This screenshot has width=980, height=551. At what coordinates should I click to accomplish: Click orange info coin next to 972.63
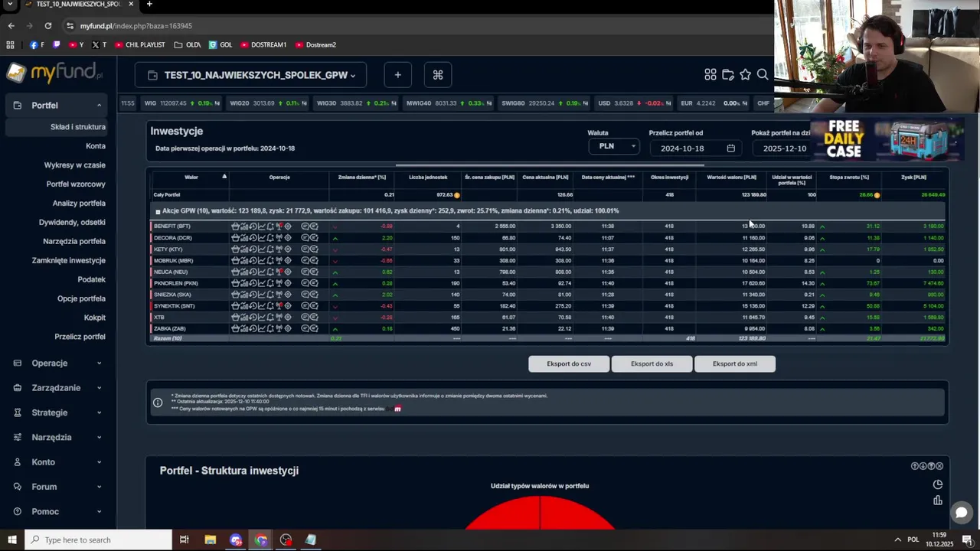click(x=457, y=195)
